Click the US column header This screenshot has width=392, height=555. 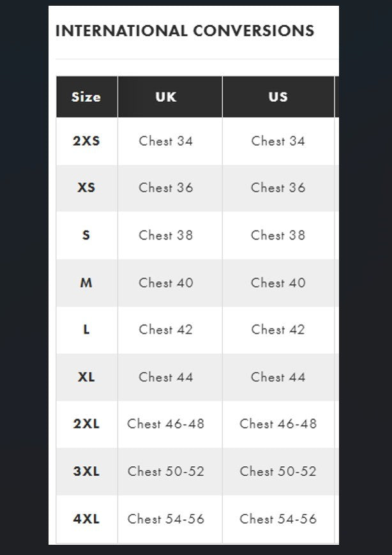(278, 97)
